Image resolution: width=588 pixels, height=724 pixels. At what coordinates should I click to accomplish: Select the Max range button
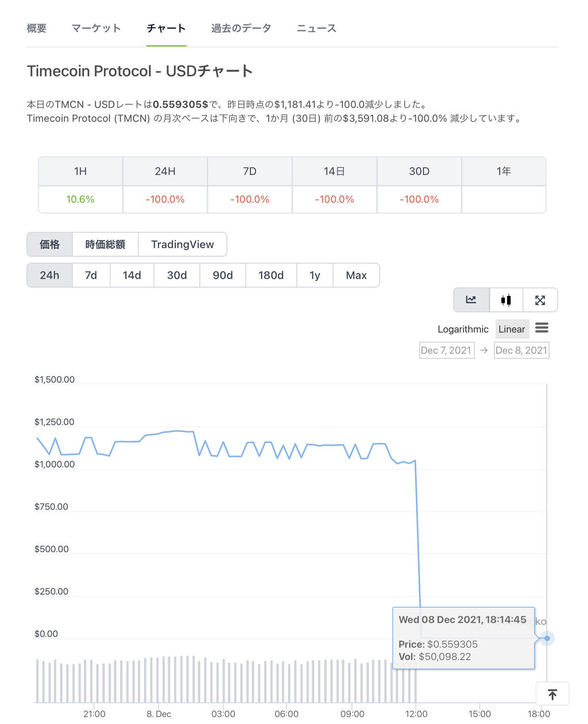[356, 275]
